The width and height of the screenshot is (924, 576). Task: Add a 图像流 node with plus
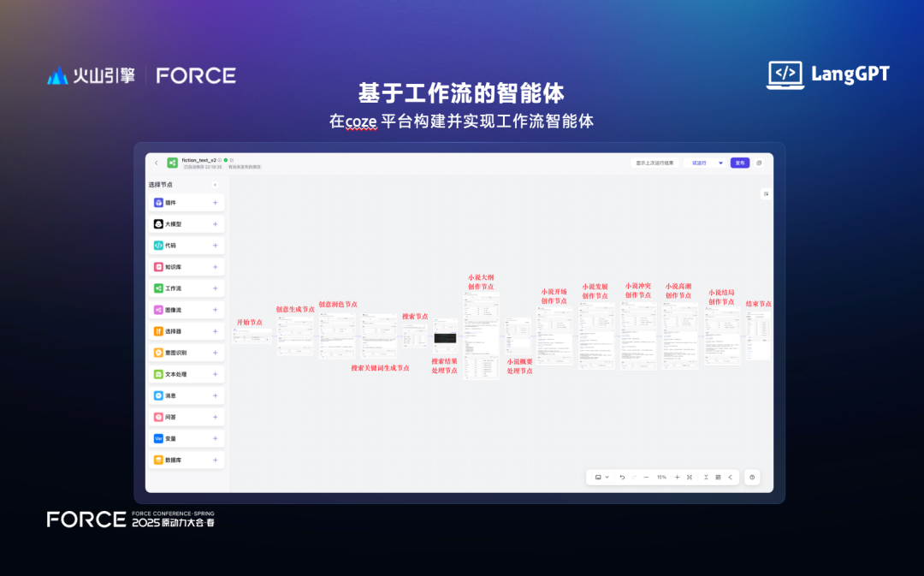(215, 310)
